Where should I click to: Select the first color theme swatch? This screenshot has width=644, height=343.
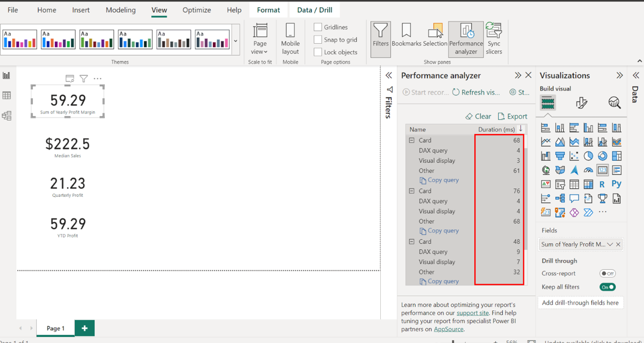[x=20, y=40]
